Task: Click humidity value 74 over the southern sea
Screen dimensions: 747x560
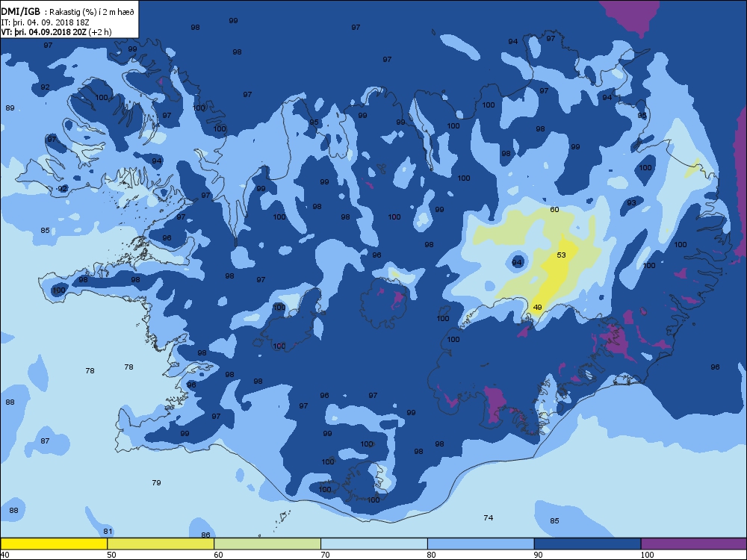Action: pyautogui.click(x=489, y=517)
